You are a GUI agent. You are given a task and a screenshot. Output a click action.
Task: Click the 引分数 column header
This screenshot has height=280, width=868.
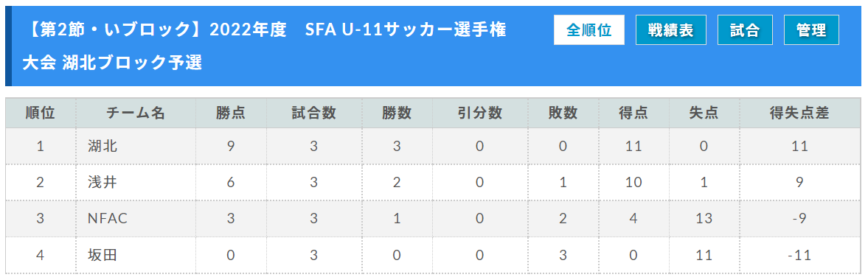480,113
